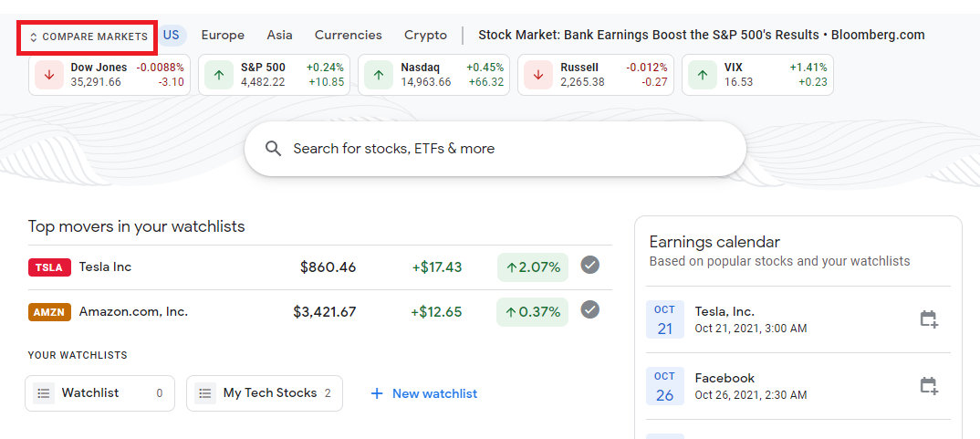Open the Bloomberg bank earnings headline
This screenshot has height=439, width=980.
pos(702,35)
